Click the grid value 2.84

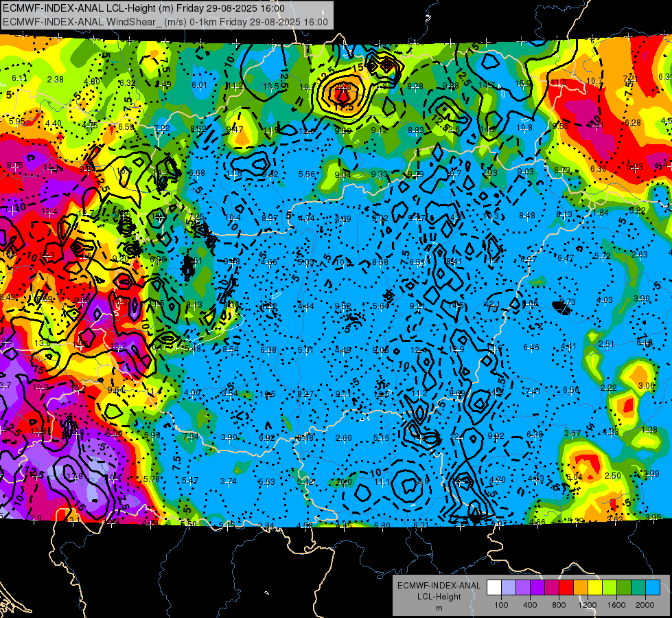[266, 526]
